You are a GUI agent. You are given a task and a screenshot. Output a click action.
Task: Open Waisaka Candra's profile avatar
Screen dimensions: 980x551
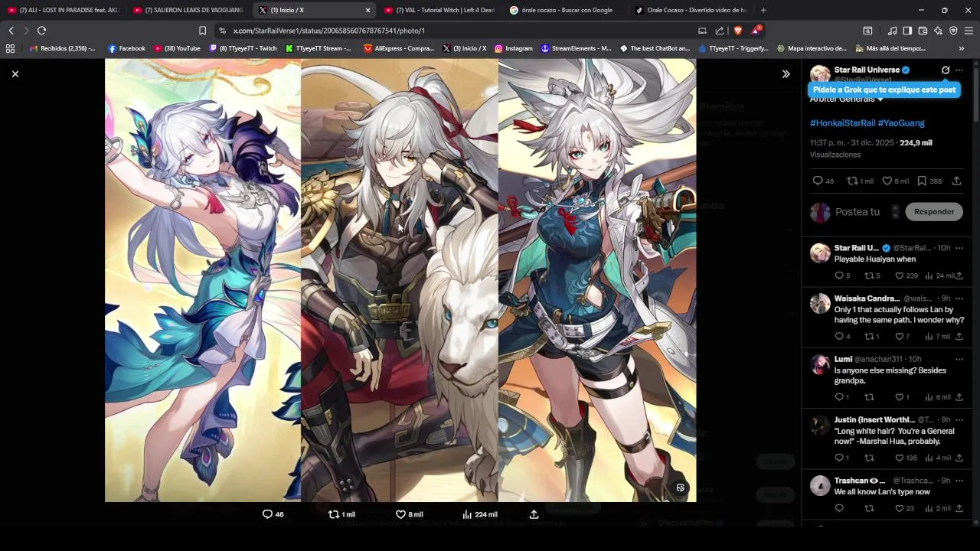(820, 303)
